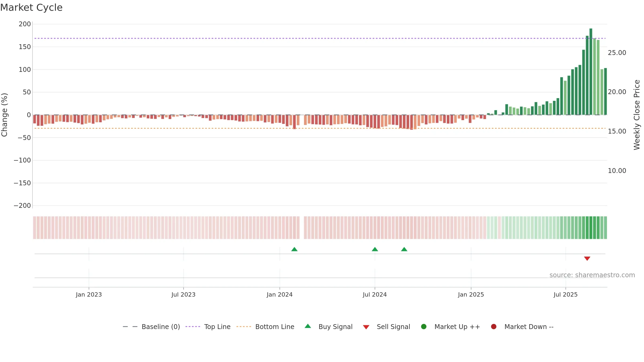
Task: Click the 200 tick on the left axis
Action: coord(25,24)
